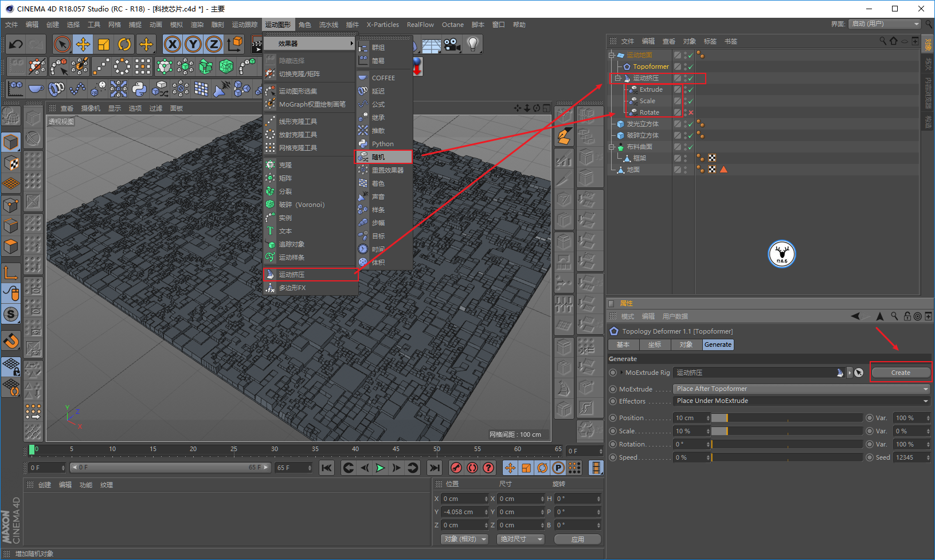Adjust the Scale value slider

click(787, 431)
